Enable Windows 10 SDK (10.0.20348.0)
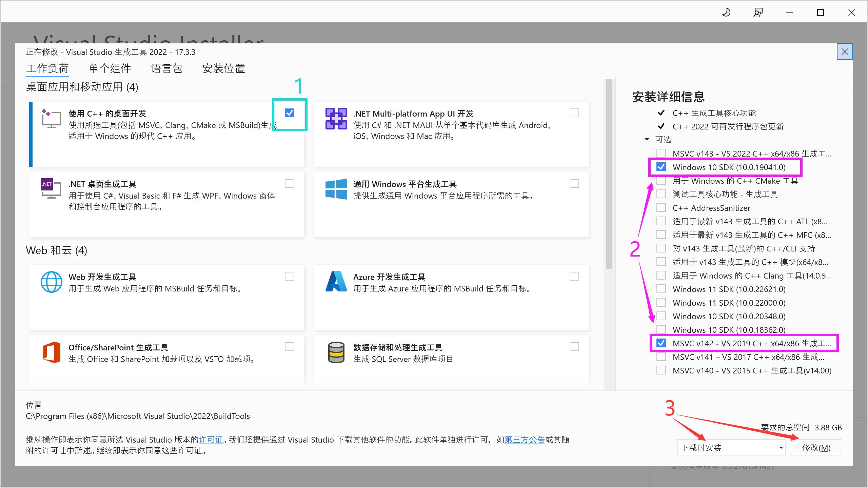868x488 pixels. (661, 316)
